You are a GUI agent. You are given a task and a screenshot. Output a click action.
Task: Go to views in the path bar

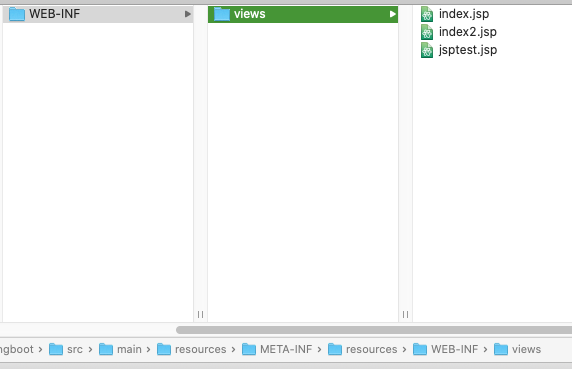point(526,349)
